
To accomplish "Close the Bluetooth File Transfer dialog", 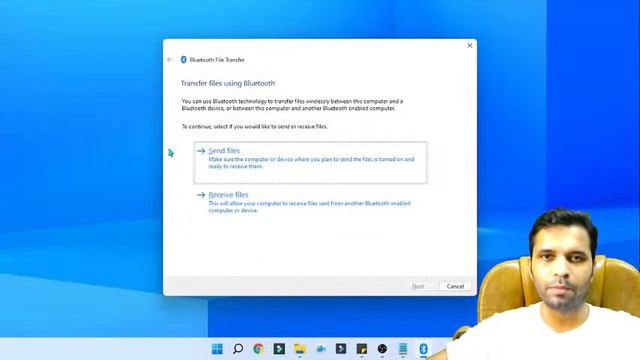I will point(469,45).
